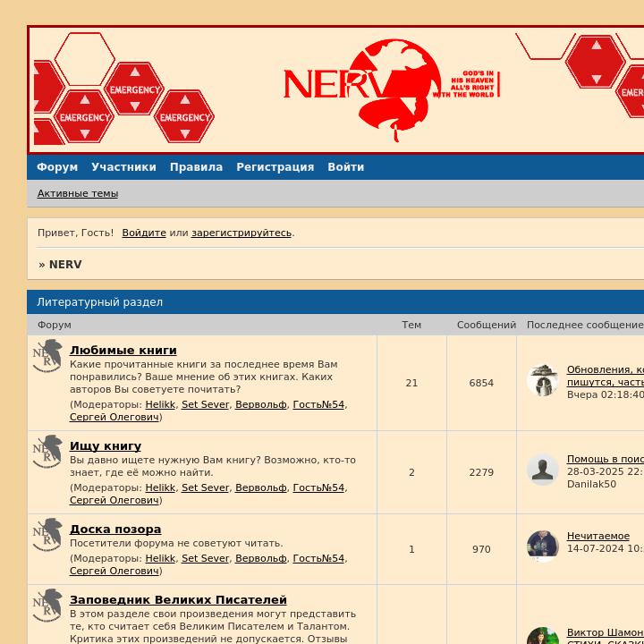Click the icon beside Заповедник Великих Писателей
The height and width of the screenshot is (644, 644).
(47, 606)
